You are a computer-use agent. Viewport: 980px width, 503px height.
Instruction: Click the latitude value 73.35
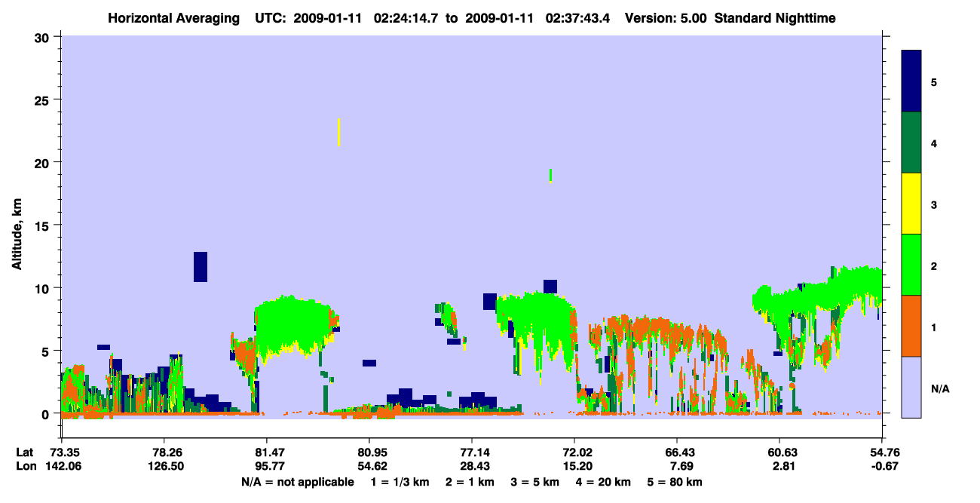[x=65, y=452]
